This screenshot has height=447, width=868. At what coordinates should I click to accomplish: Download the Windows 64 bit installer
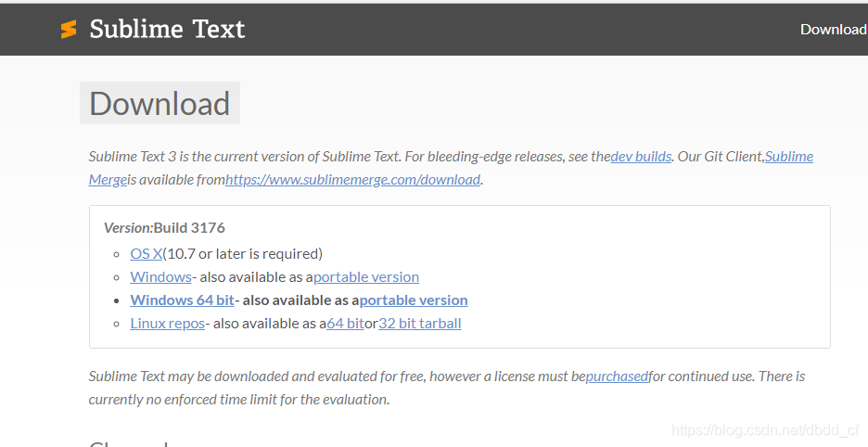182,300
